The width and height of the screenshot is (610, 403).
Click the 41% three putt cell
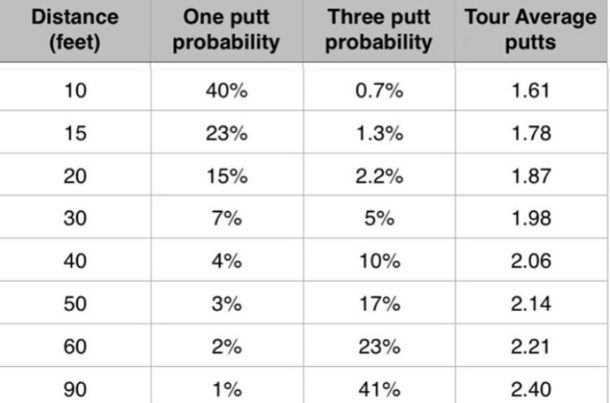[x=379, y=389]
